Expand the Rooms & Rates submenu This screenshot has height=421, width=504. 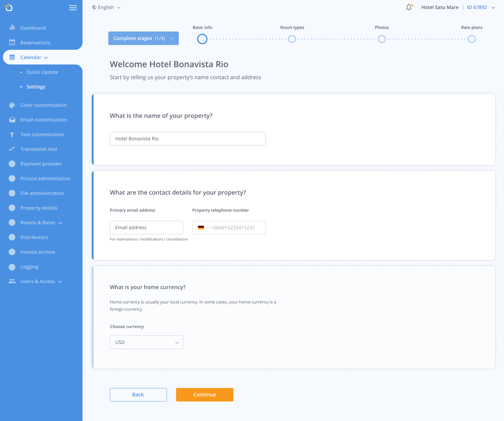41,222
